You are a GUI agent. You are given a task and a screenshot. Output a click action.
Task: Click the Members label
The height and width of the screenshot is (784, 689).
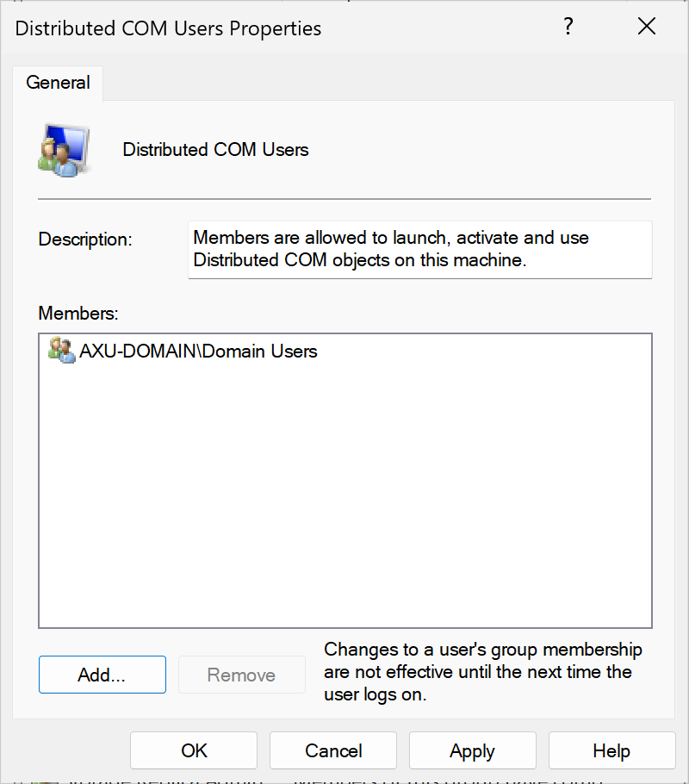pyautogui.click(x=78, y=313)
